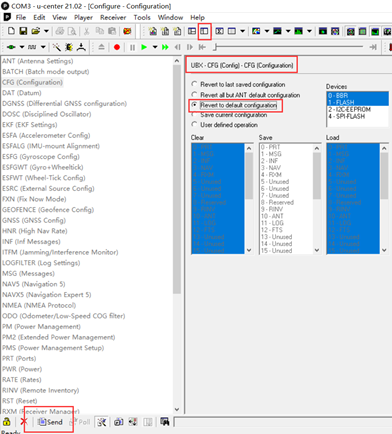Click the Open folder icon
The image size is (392, 434).
35,31
